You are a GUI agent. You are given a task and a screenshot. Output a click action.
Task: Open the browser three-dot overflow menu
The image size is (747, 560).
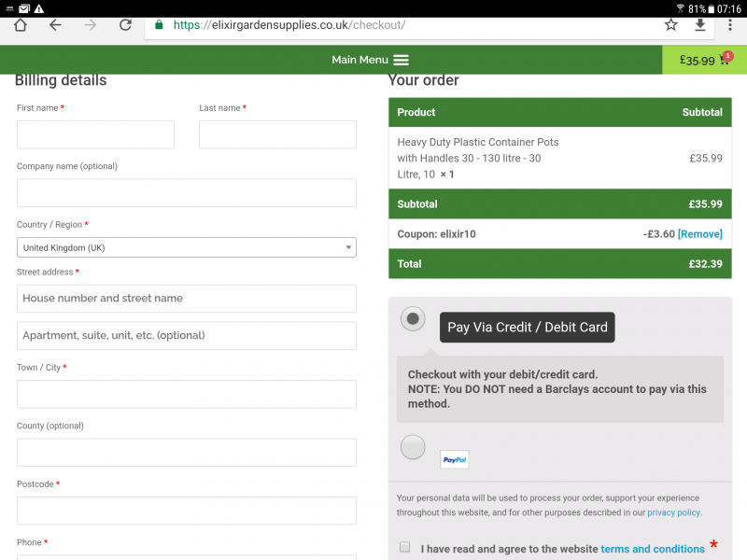click(x=730, y=25)
